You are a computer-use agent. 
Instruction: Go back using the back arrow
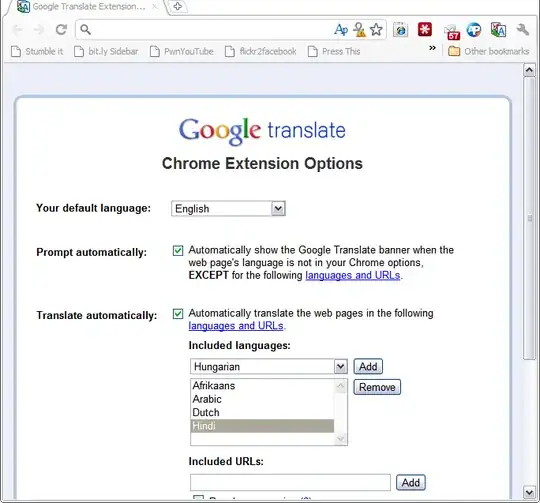pos(17,30)
